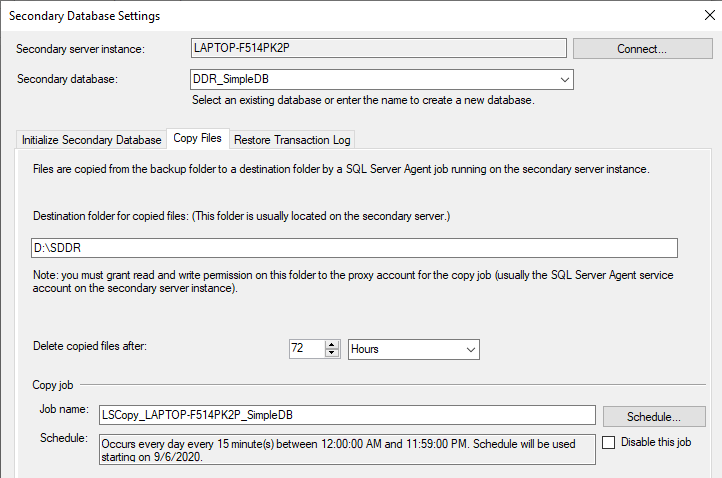Click the delete-after value 72 field
The image size is (722, 478).
[x=304, y=349]
